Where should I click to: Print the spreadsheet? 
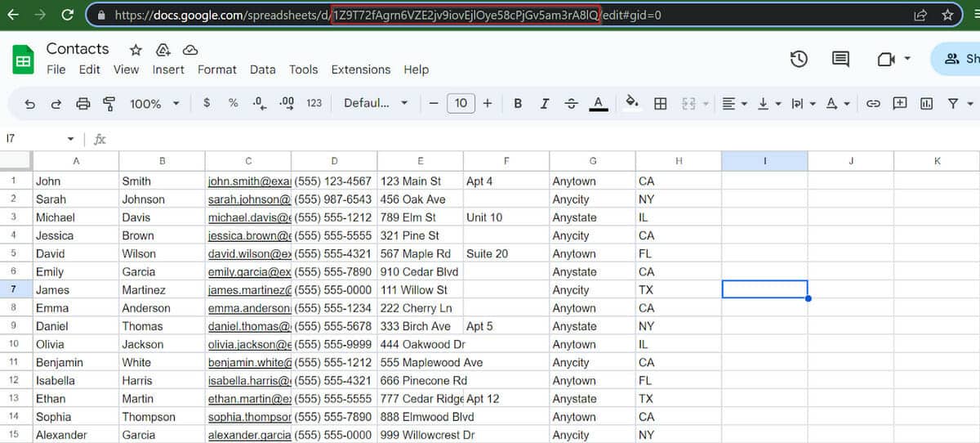82,104
